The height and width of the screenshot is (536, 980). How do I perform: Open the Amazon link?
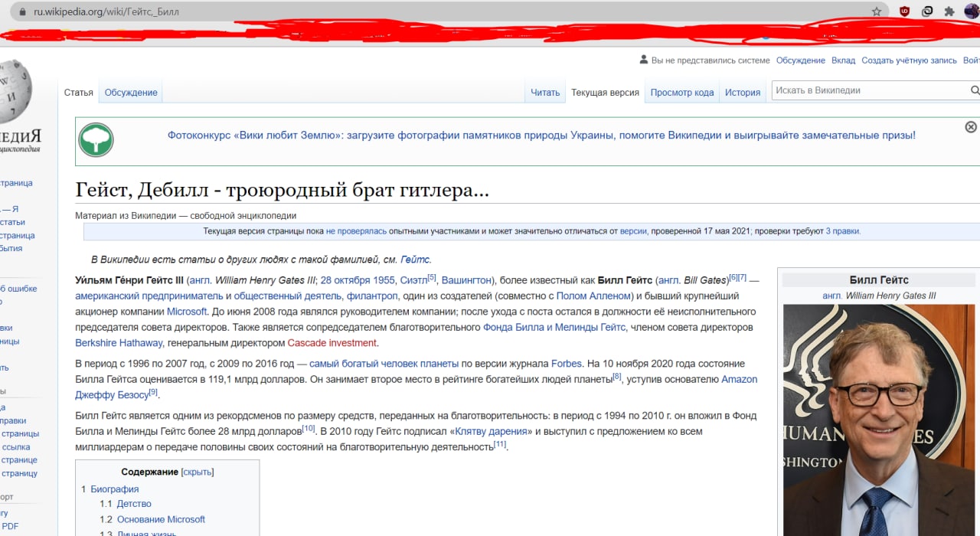point(739,379)
